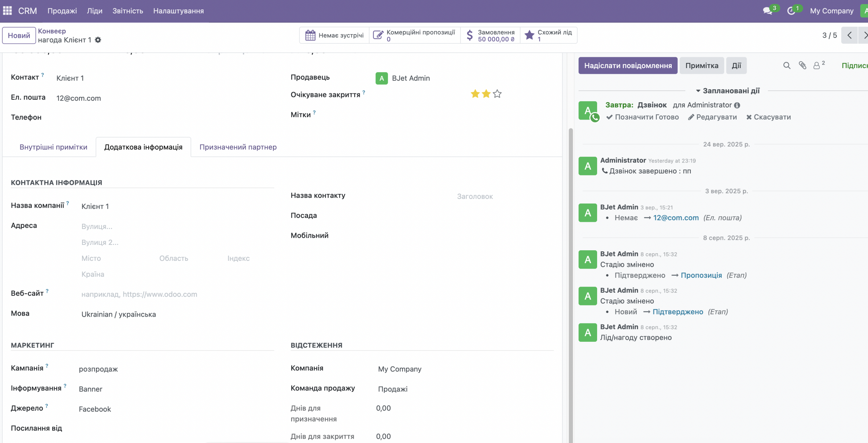Image resolution: width=868 pixels, height=443 pixels.
Task: Collapse the Заплановані дії section
Action: coord(728,91)
